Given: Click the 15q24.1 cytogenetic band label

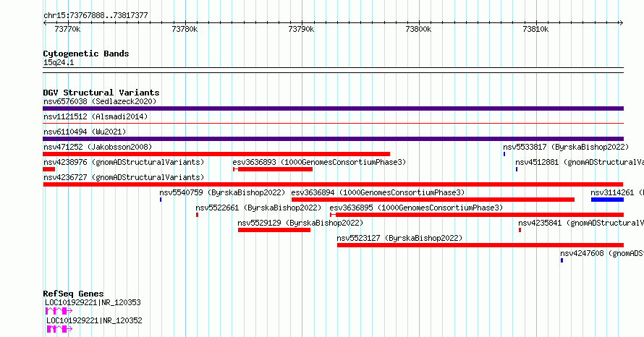Looking at the screenshot, I should point(59,62).
